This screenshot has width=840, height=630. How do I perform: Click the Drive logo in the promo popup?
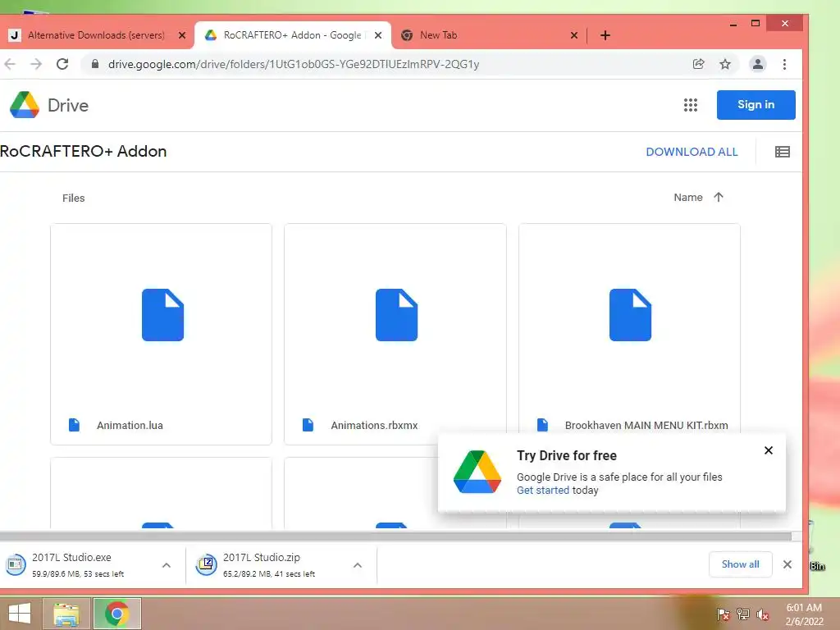(x=477, y=472)
